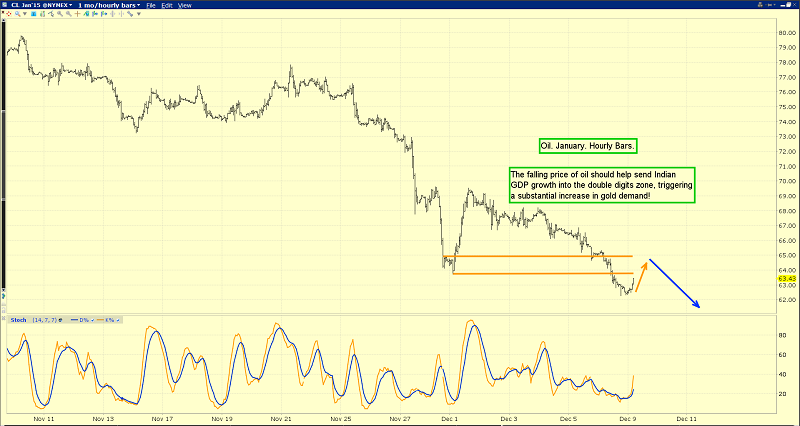Open stochastic settings globe icon

point(60,320)
